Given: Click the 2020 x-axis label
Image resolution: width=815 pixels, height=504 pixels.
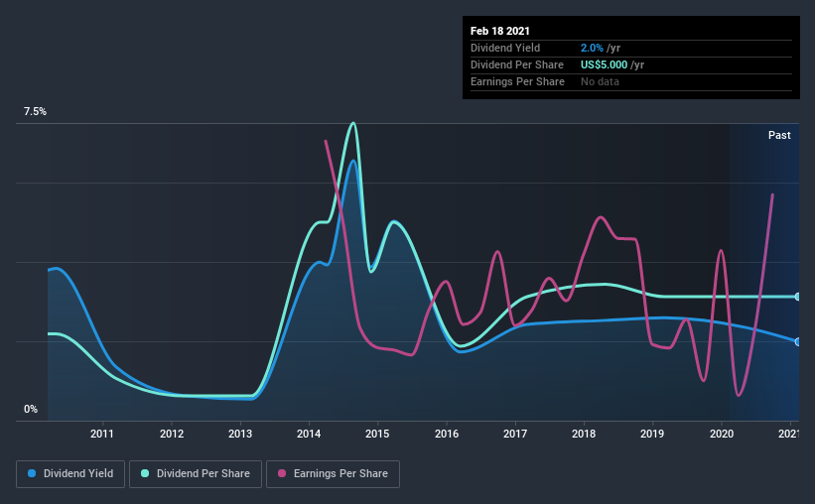Looking at the screenshot, I should click(722, 434).
